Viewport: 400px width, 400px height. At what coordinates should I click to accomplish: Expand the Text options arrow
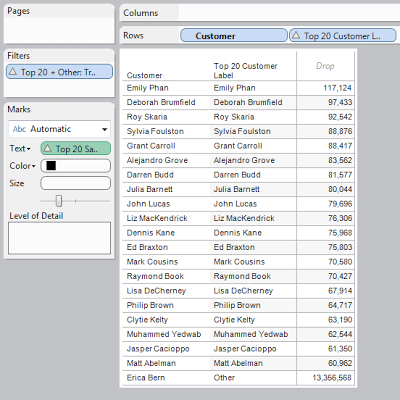click(x=29, y=149)
